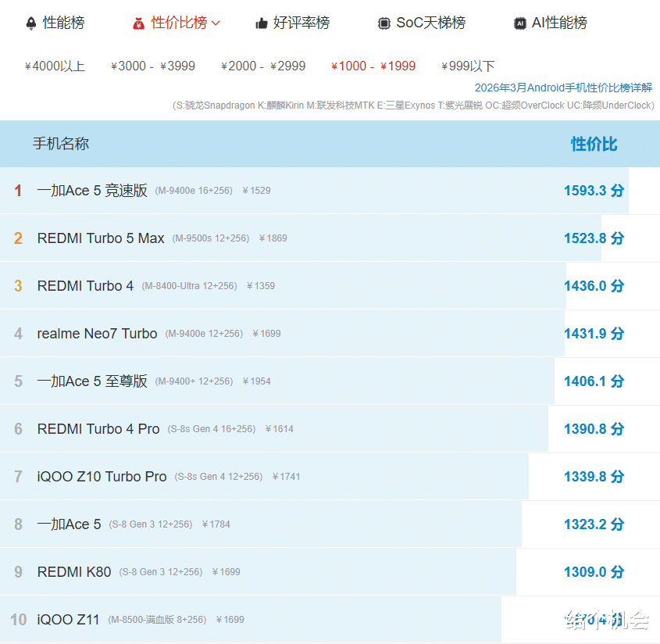Open the realme Neo7 Turbo entry
The width and height of the screenshot is (660, 644).
pos(97,333)
